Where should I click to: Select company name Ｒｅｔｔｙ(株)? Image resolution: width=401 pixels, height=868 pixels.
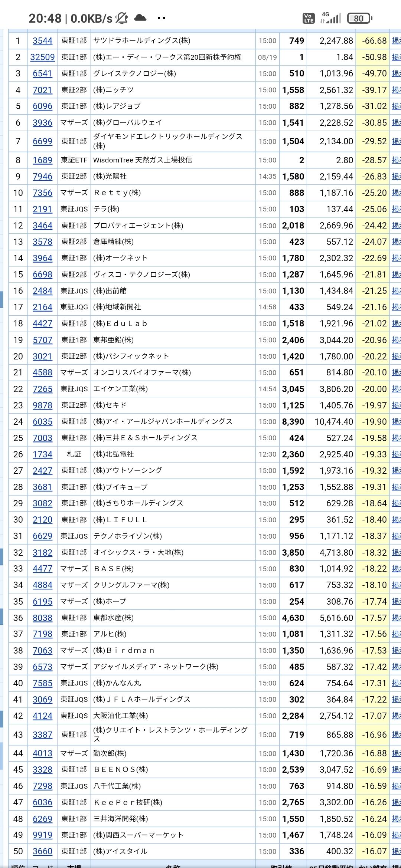[x=117, y=193]
